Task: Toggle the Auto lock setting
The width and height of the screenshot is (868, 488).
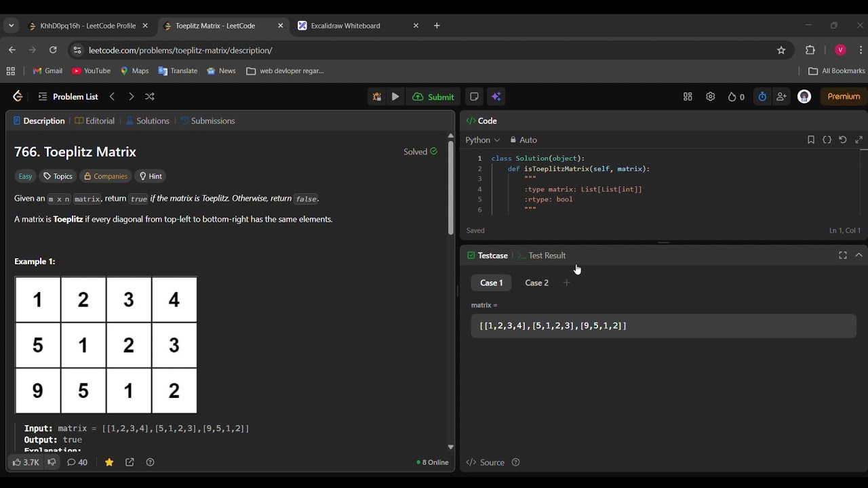Action: [524, 140]
